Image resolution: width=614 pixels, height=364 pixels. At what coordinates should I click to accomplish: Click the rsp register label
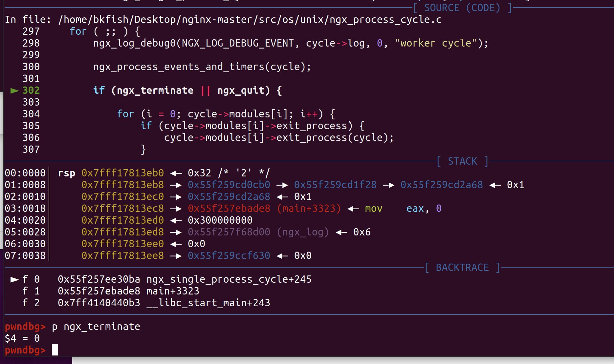(66, 173)
